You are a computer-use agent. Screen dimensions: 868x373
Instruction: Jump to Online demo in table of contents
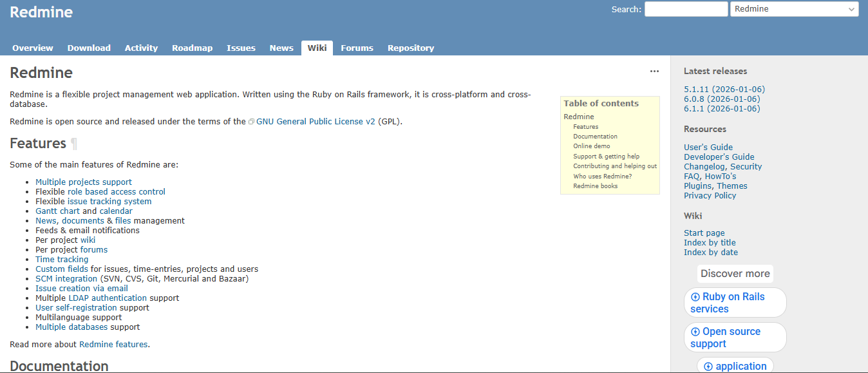(591, 146)
